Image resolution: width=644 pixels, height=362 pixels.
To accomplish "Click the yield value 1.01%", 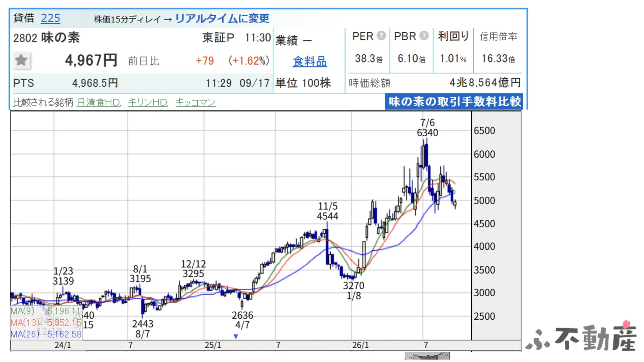I will (453, 59).
